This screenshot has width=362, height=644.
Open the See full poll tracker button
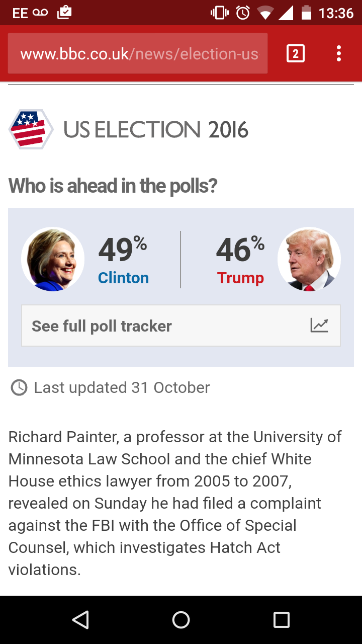click(181, 326)
